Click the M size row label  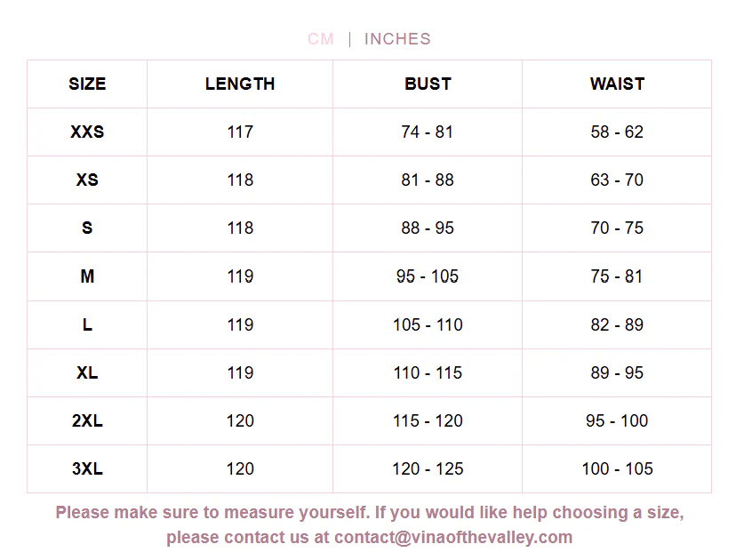pos(87,276)
